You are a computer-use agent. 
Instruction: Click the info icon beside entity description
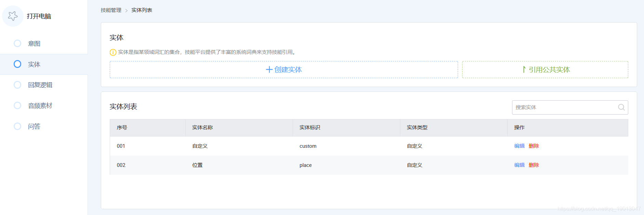coord(113,52)
